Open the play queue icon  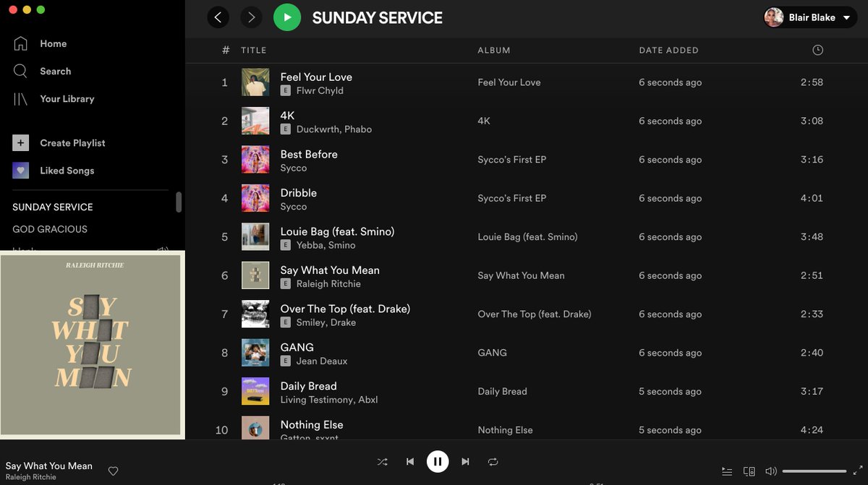pyautogui.click(x=727, y=471)
